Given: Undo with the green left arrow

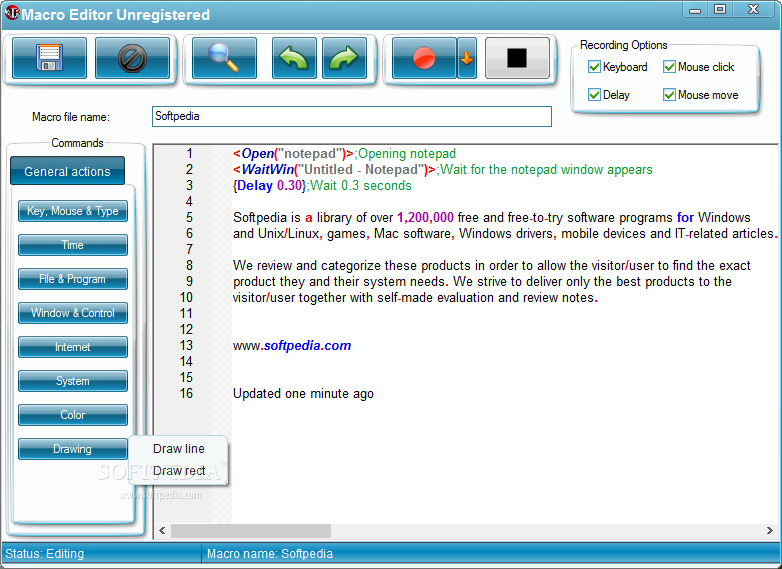Looking at the screenshot, I should (x=294, y=58).
